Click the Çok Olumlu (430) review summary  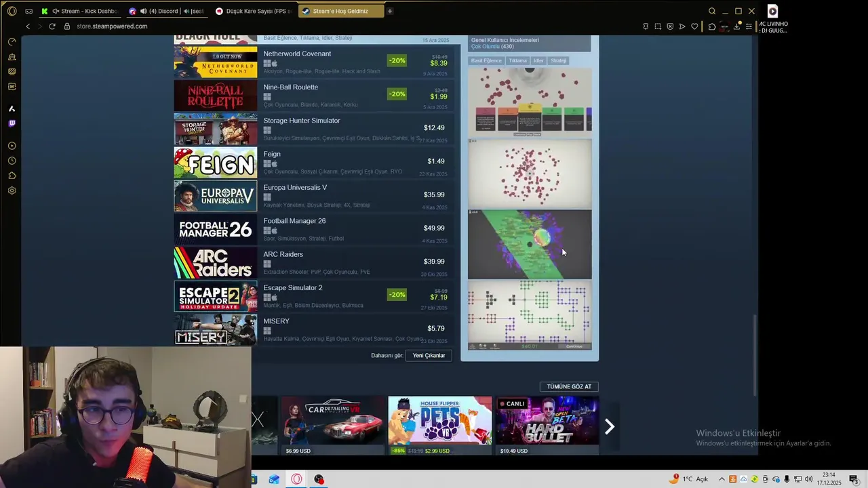click(x=492, y=47)
